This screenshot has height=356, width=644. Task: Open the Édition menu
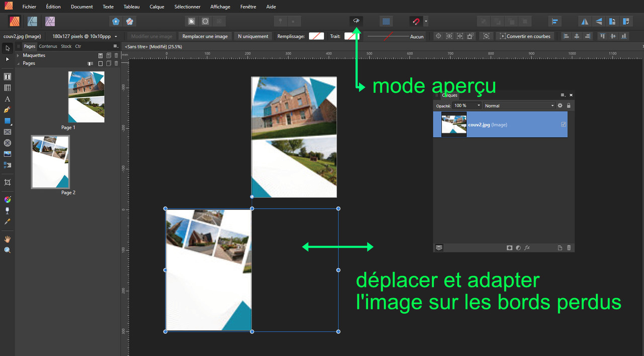coord(53,7)
